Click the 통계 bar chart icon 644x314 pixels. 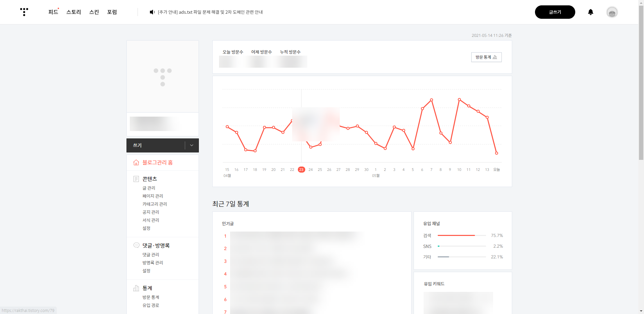[x=136, y=288]
